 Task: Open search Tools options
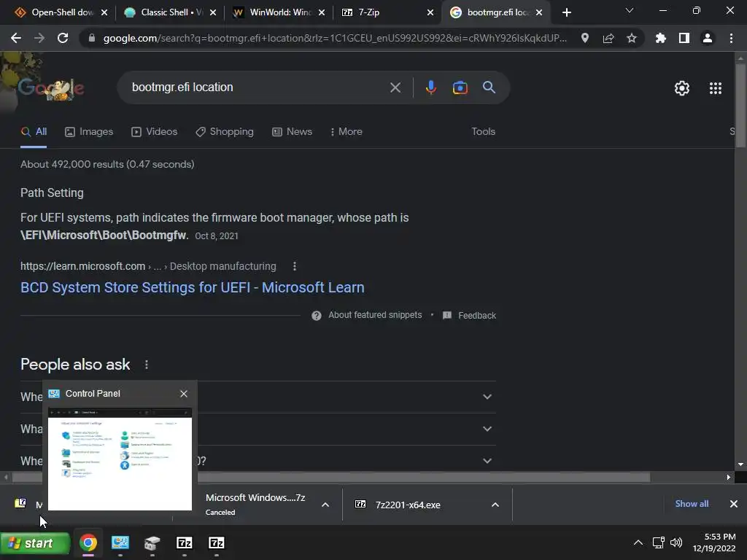483,132
